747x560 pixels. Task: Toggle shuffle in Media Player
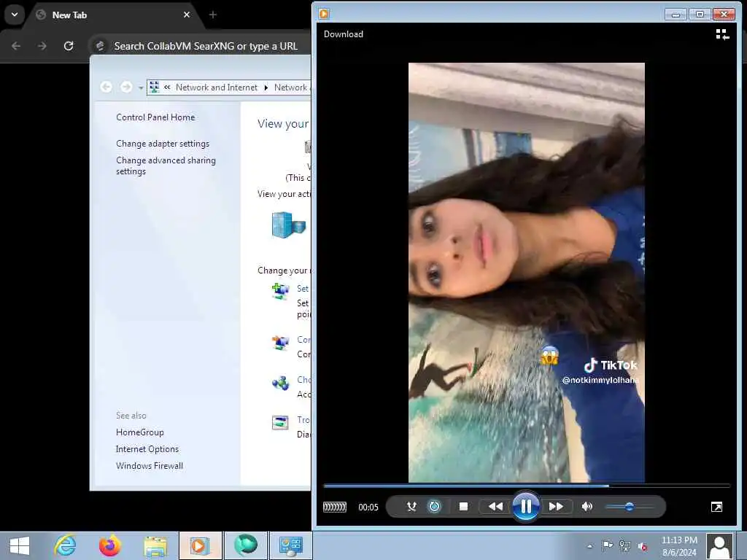[411, 507]
